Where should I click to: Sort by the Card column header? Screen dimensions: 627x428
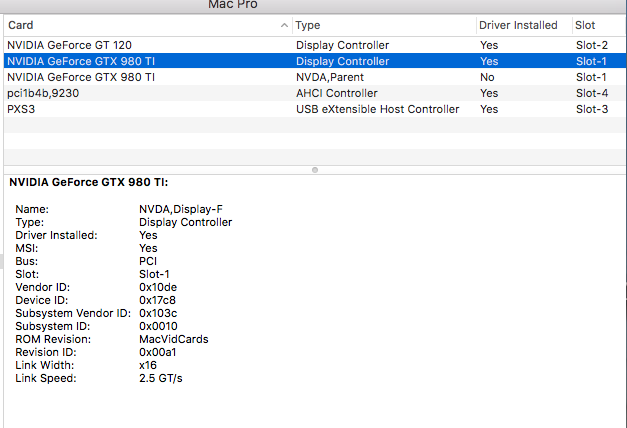148,25
